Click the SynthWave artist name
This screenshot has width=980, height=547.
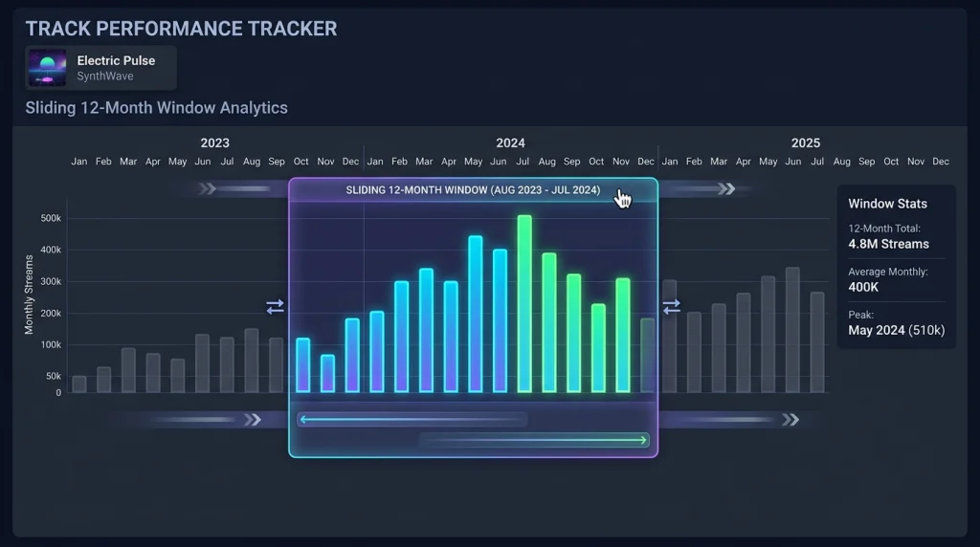[105, 77]
